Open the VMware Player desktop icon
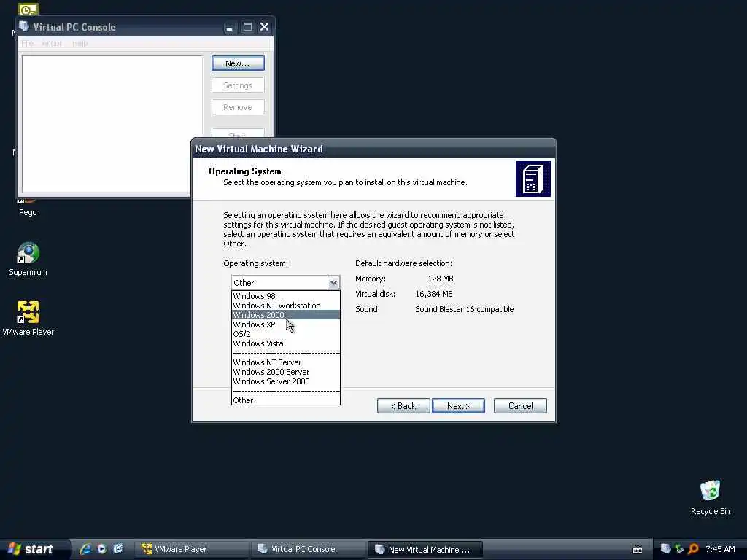 [28, 312]
